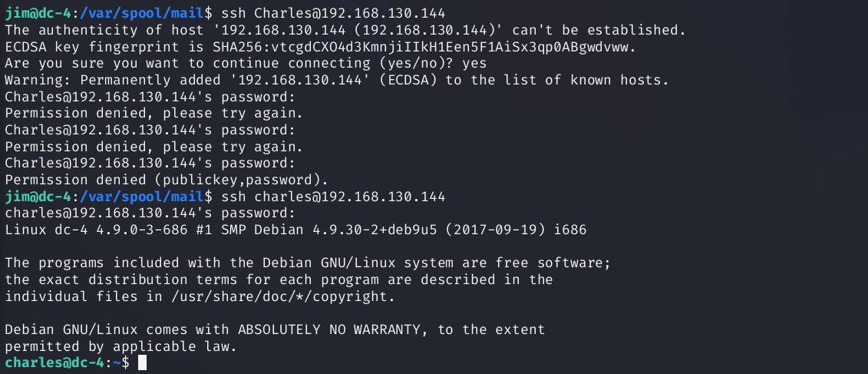Click the 'Permission denied (publickey,password).' line
The height and width of the screenshot is (374, 868).
coord(166,180)
